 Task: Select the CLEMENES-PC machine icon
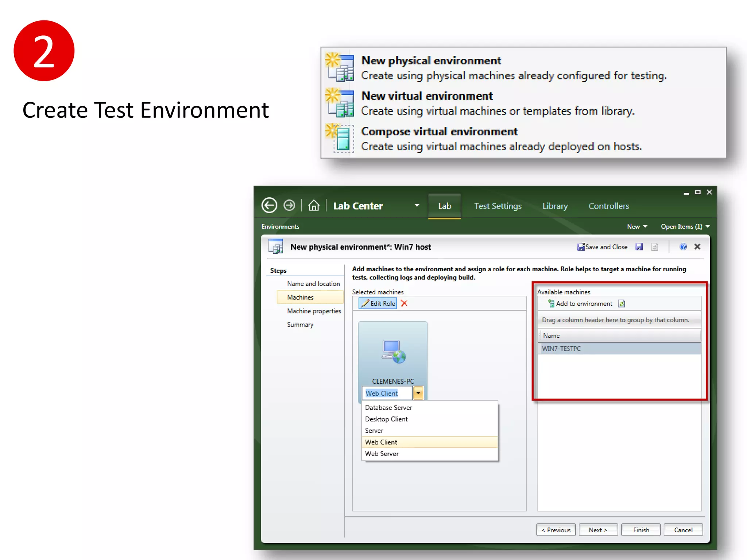393,351
